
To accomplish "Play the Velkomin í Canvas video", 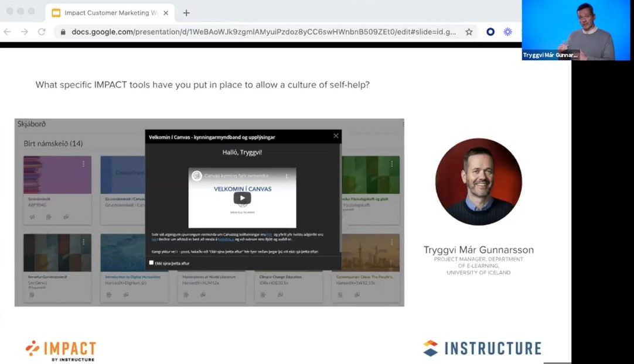I will [242, 198].
